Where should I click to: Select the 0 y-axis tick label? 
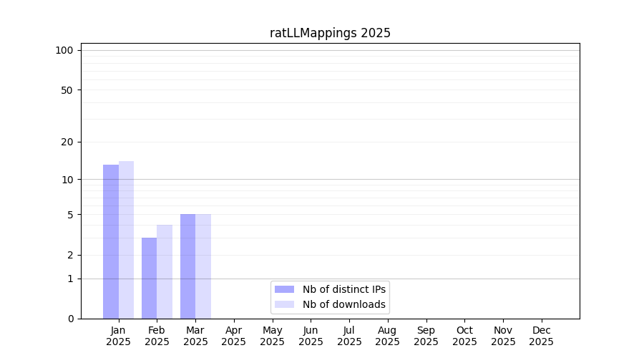point(70,319)
